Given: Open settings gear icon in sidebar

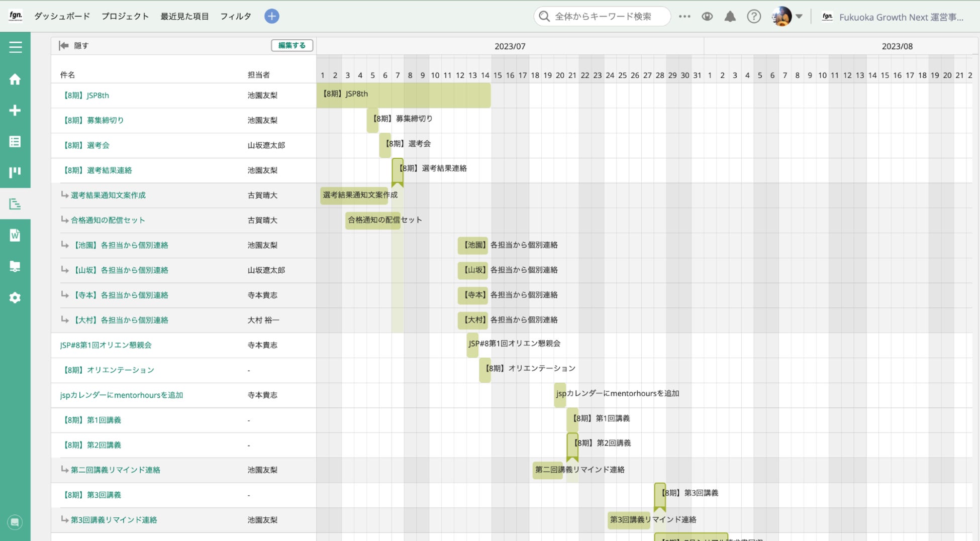Looking at the screenshot, I should (15, 298).
